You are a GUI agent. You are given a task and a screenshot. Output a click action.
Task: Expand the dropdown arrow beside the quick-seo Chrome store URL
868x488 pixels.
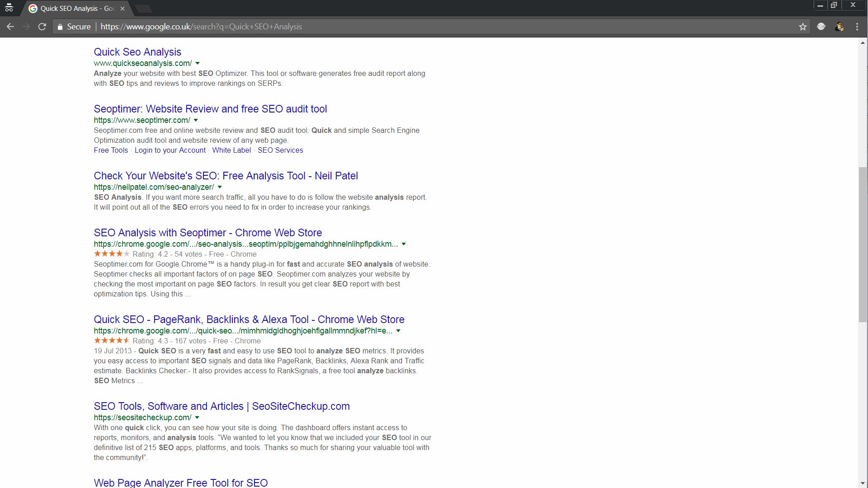[398, 331]
